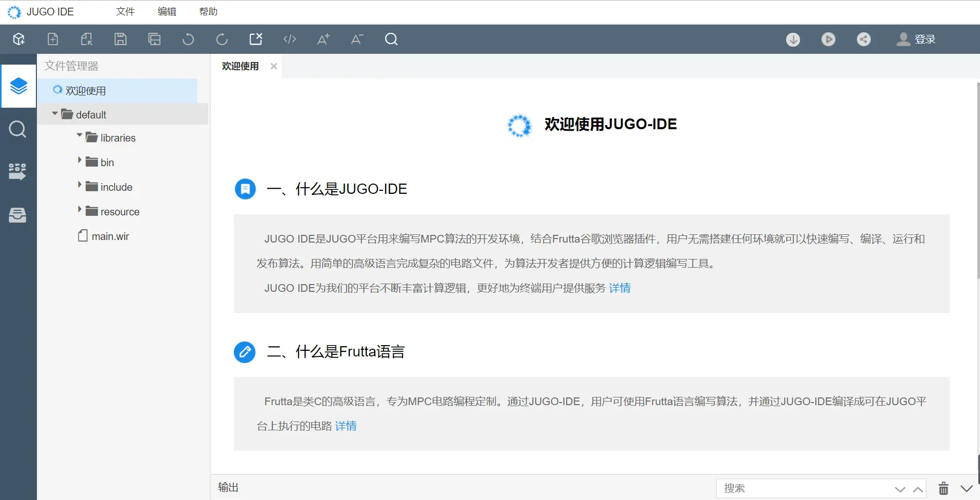Open the sidebar inbox drawer icon

pyautogui.click(x=18, y=215)
